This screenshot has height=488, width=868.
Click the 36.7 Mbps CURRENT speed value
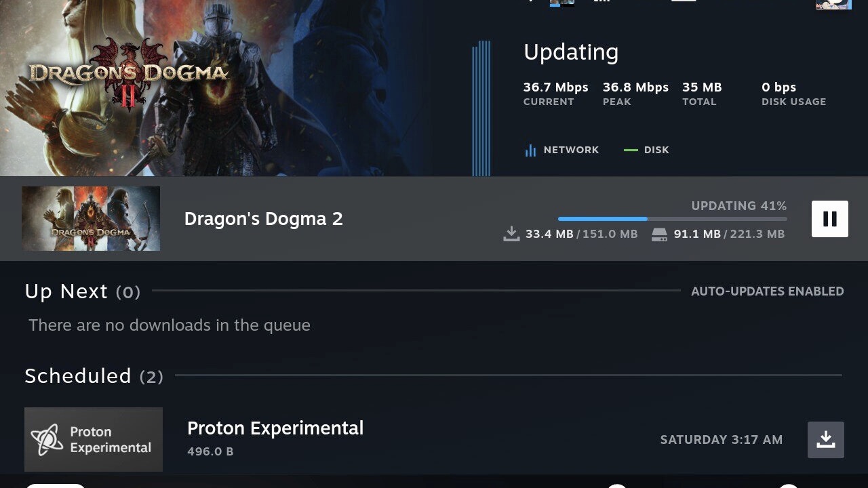556,87
